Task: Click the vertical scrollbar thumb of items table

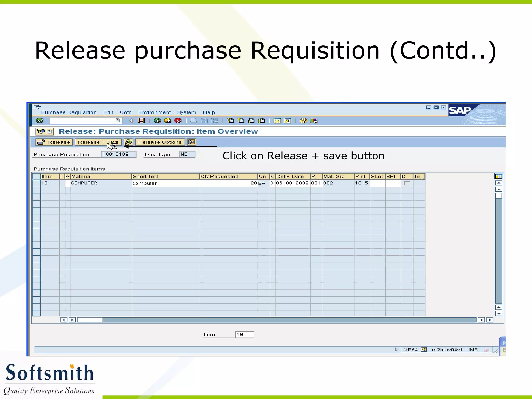Action: (498, 196)
